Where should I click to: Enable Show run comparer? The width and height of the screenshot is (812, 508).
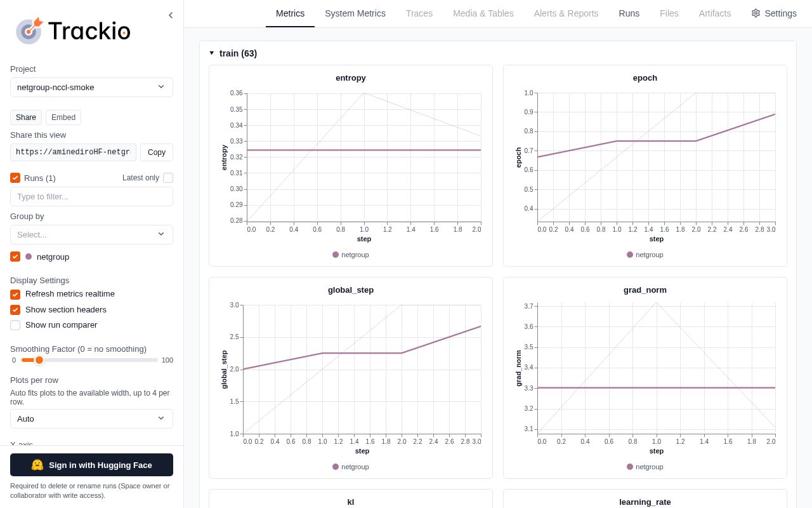[15, 325]
